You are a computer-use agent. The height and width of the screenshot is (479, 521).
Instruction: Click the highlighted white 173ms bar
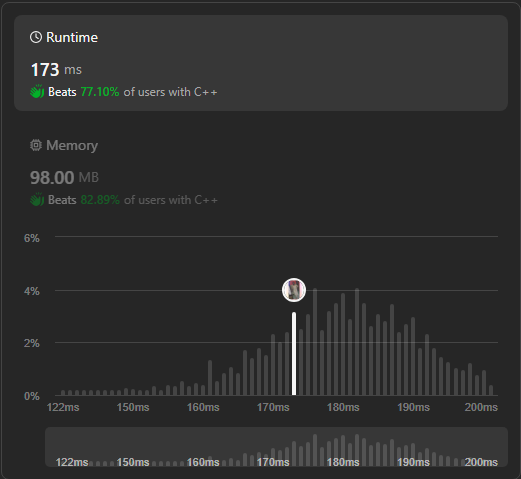(x=294, y=354)
